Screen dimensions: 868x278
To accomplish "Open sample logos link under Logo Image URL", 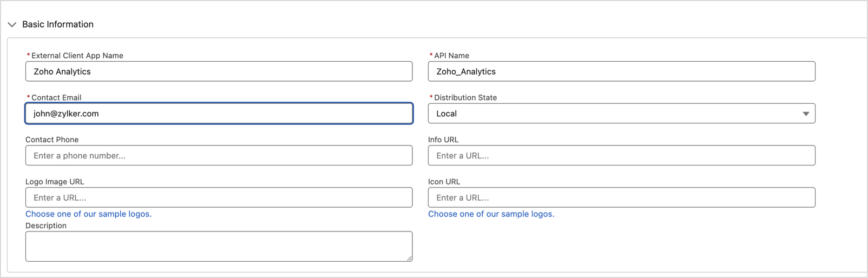I will (89, 214).
